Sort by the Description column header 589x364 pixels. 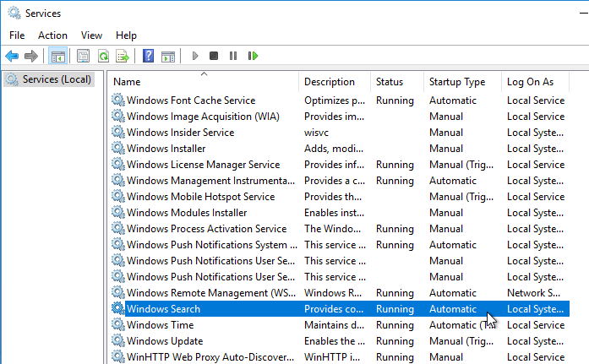335,81
